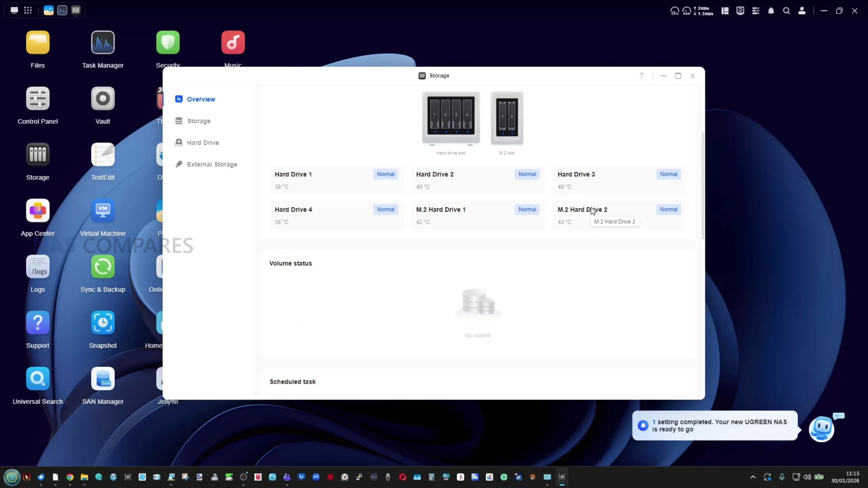Image resolution: width=868 pixels, height=488 pixels.
Task: Open the UGREEN setup completed notification
Action: pos(715,426)
